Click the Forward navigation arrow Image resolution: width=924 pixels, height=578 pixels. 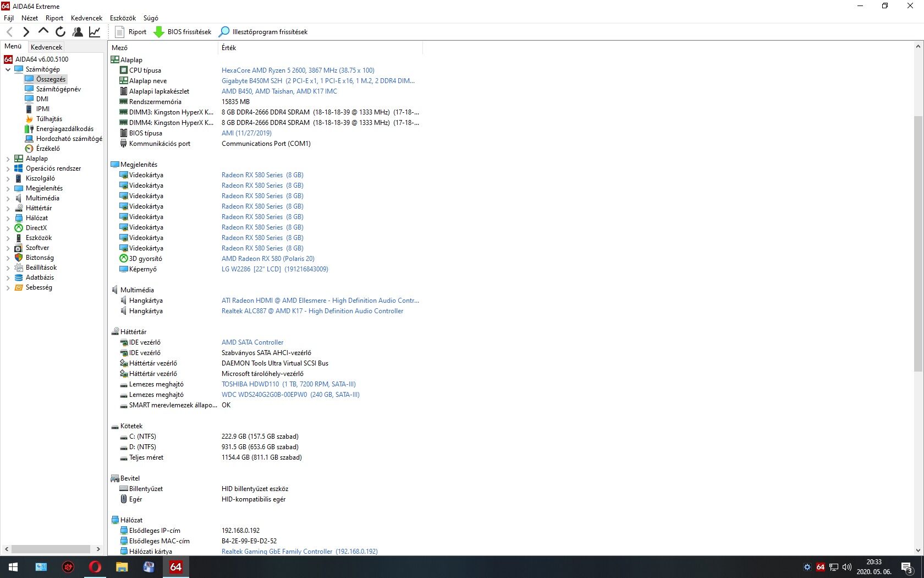click(26, 32)
